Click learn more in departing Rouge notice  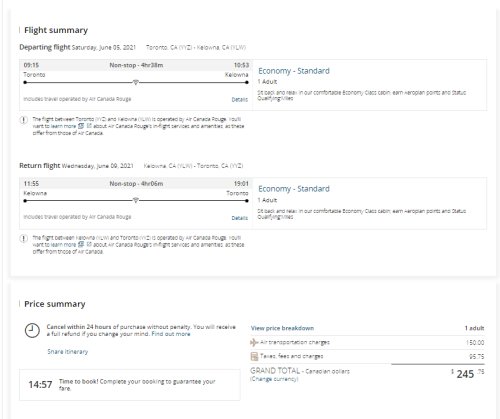[x=63, y=126]
